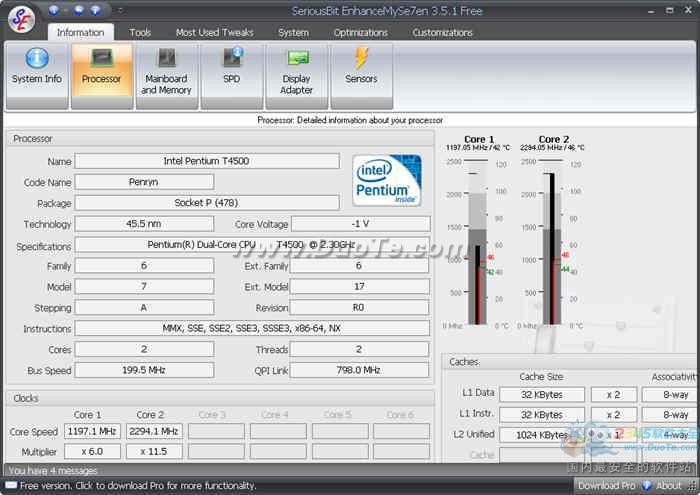This screenshot has width=700, height=495.
Task: Go to the Customizations tab
Action: coord(443,32)
